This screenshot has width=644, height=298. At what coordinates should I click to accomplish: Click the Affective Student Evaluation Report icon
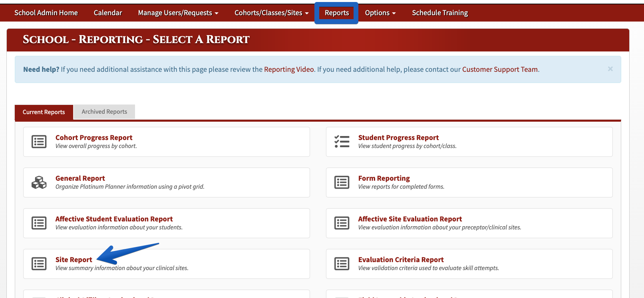click(x=39, y=223)
